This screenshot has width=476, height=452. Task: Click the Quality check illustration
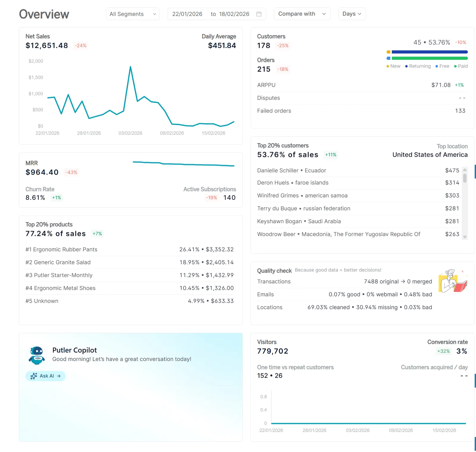[453, 281]
